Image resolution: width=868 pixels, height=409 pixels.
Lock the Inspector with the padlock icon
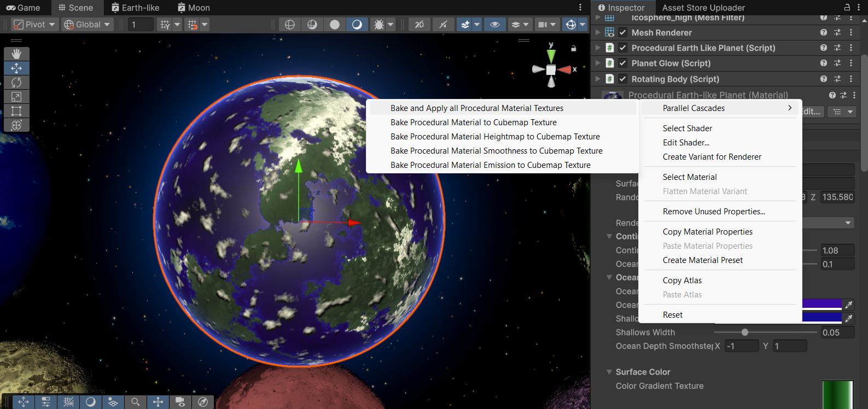pyautogui.click(x=847, y=7)
